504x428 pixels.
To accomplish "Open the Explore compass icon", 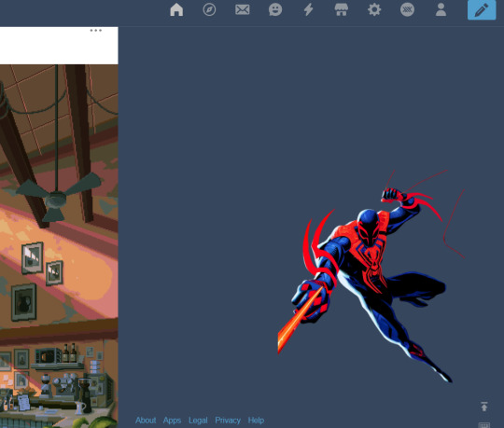I will [209, 9].
